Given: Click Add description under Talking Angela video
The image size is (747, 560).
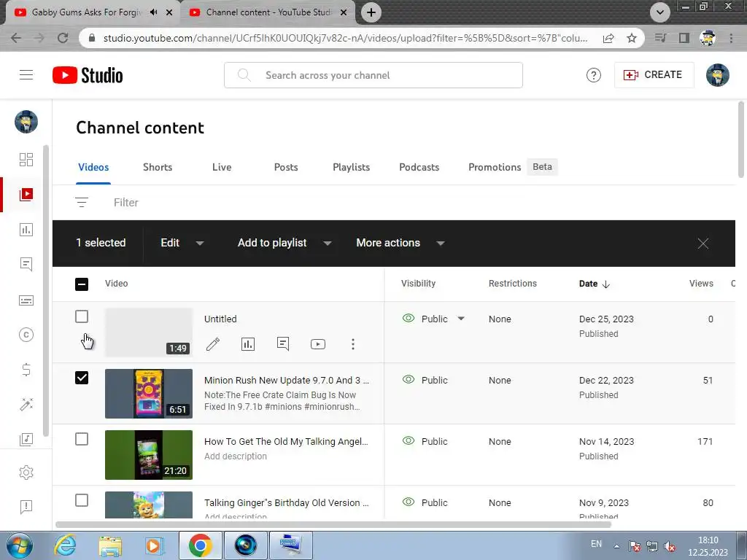Looking at the screenshot, I should pyautogui.click(x=236, y=456).
